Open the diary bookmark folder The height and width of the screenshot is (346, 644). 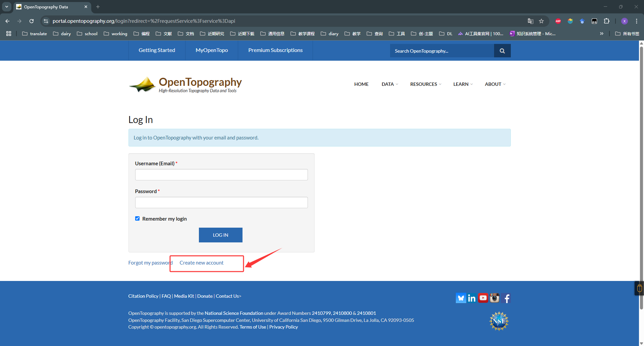[330, 34]
